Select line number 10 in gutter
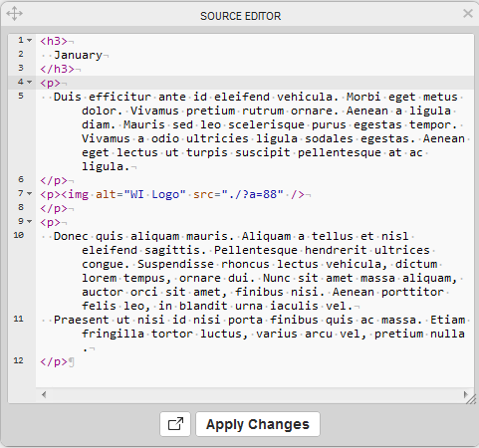This screenshot has width=479, height=448. (x=19, y=235)
